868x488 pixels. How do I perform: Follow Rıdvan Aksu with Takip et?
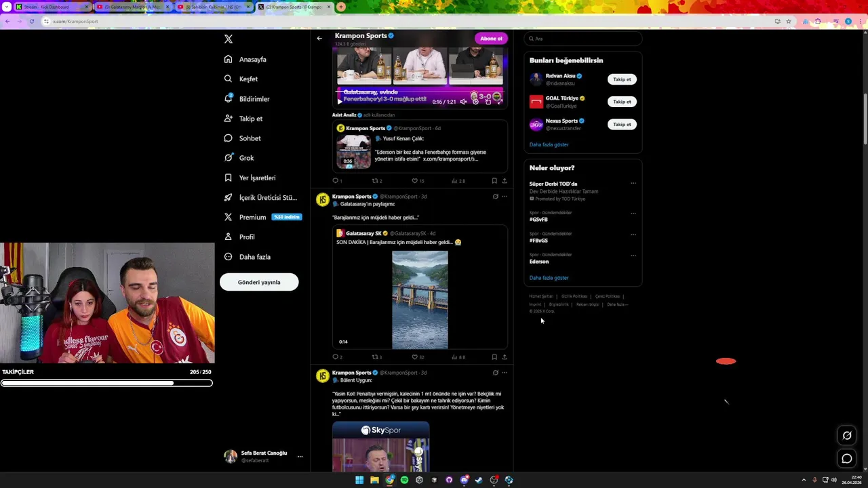click(x=622, y=79)
